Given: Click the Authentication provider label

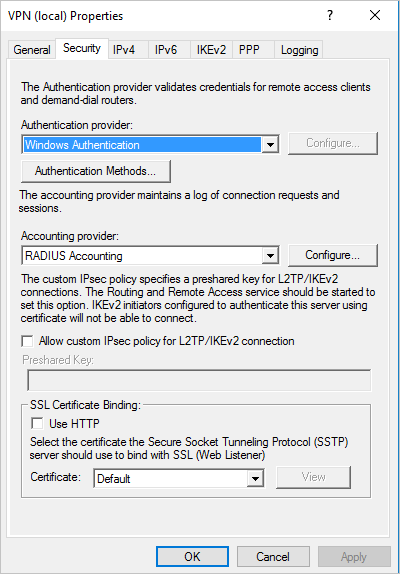Looking at the screenshot, I should click(x=77, y=125).
